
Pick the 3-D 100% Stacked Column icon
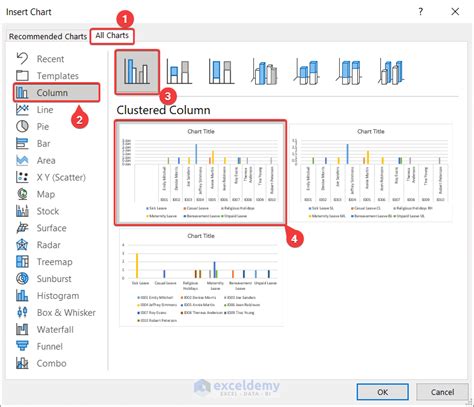coord(349,72)
